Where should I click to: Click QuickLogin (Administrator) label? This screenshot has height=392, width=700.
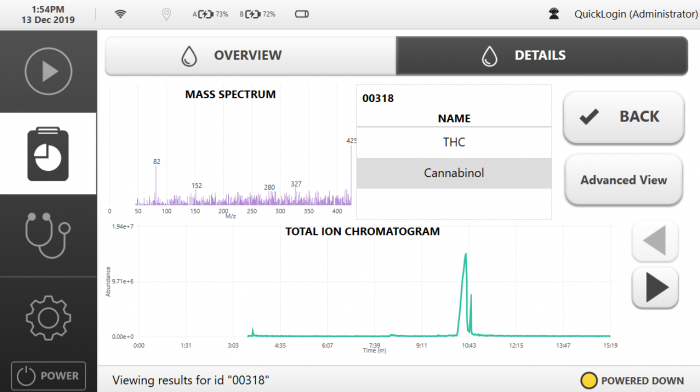click(x=636, y=14)
